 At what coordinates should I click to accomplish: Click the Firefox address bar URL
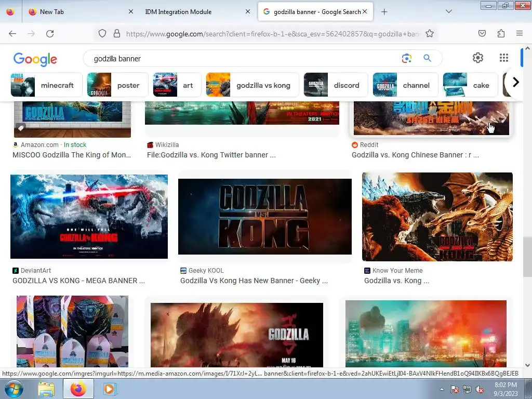point(272,34)
